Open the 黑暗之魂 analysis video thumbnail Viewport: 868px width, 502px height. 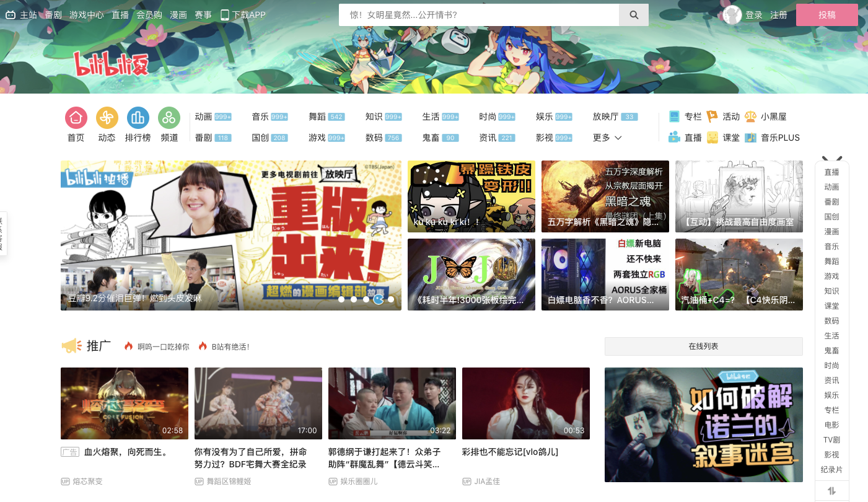click(605, 196)
